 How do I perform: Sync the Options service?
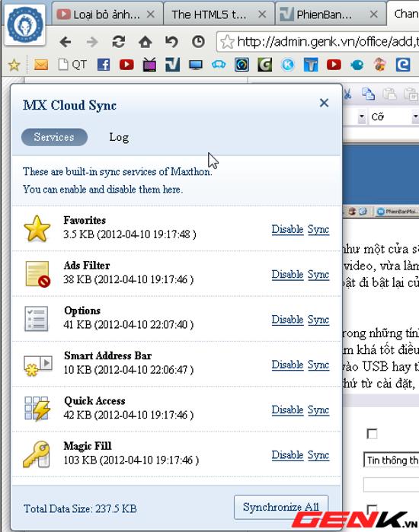tap(318, 320)
